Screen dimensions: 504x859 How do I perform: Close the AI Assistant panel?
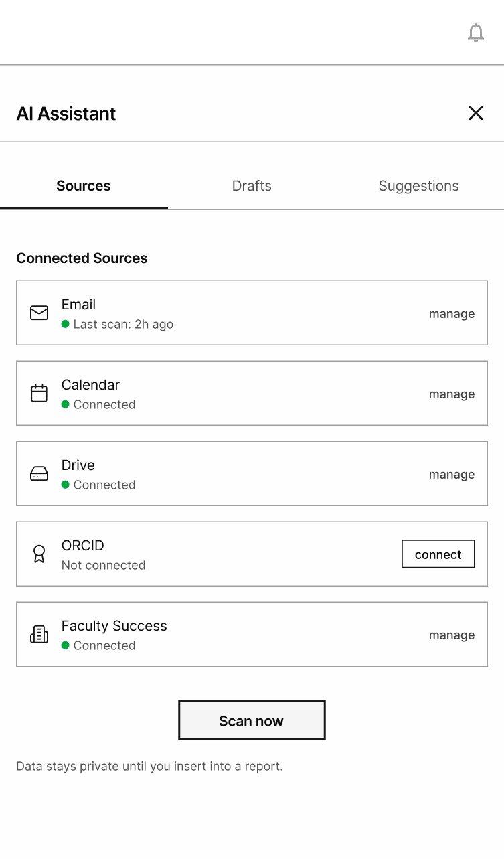[x=475, y=113]
